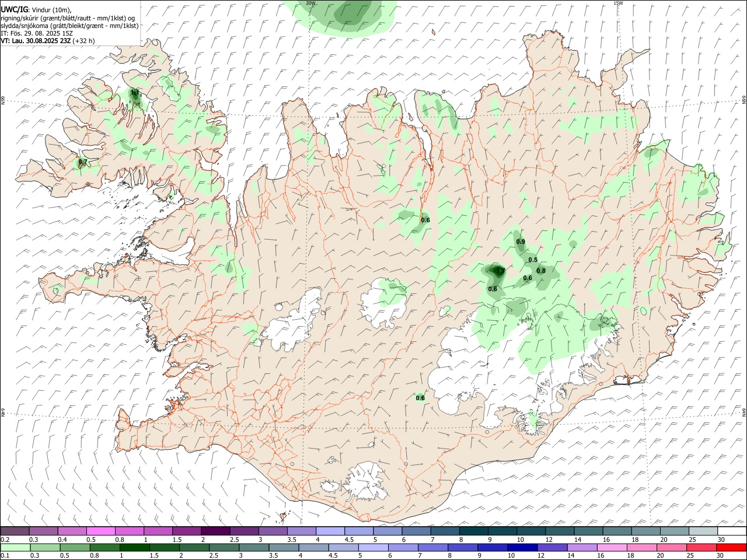Click the 'slydda/snjókoma (grátt/bleikt/grænt' description line
Screen dimensions: 747x560
coord(69,26)
